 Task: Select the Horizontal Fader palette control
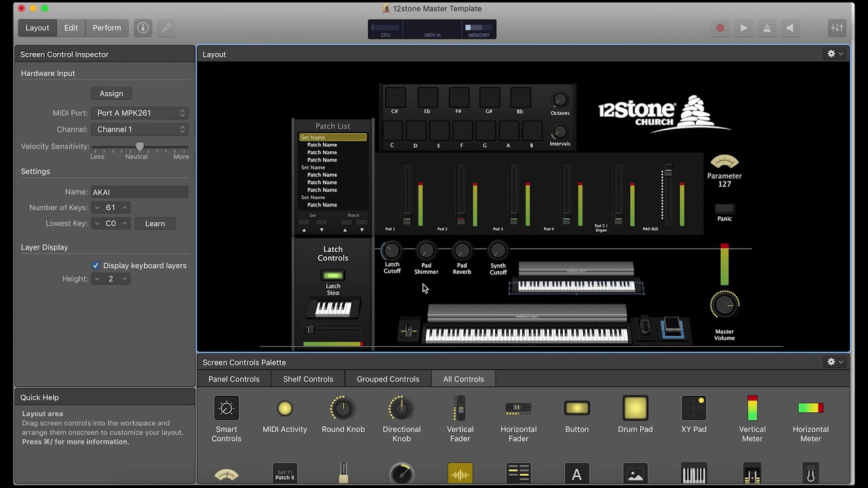pos(519,419)
